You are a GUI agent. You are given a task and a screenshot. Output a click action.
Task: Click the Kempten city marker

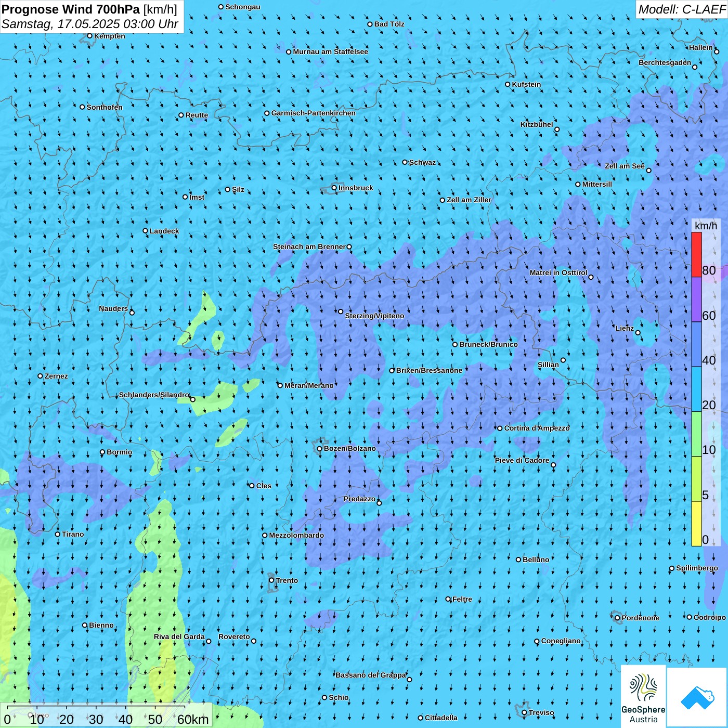(89, 36)
